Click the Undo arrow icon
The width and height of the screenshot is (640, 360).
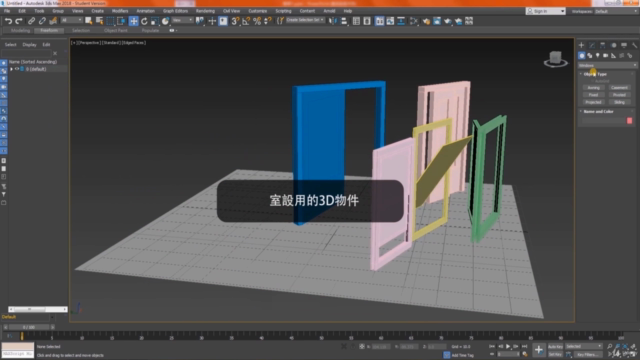(x=8, y=21)
